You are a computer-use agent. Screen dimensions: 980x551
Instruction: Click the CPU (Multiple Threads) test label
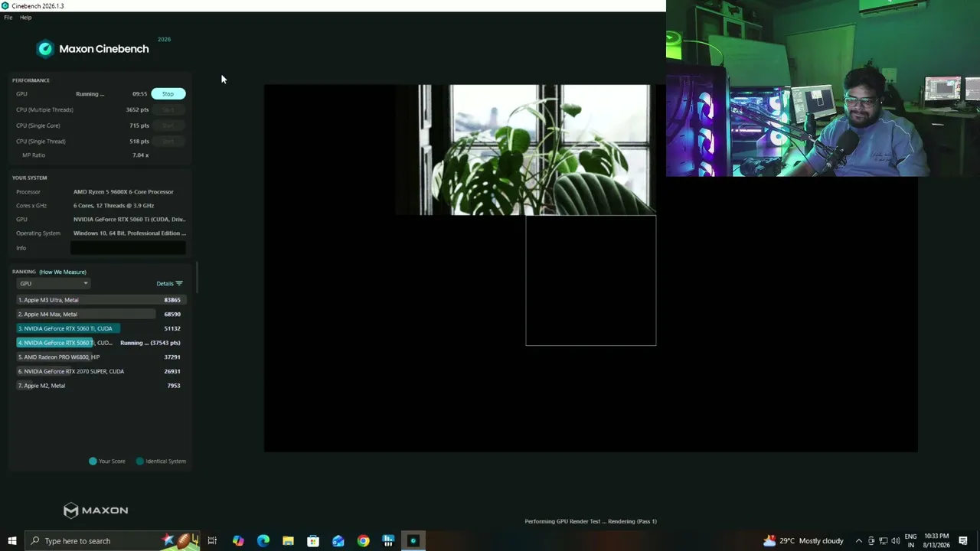(44, 109)
